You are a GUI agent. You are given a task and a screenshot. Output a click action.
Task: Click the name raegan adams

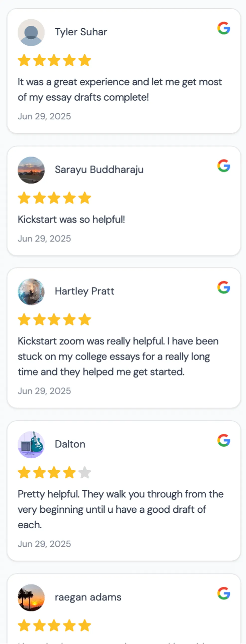(x=88, y=597)
